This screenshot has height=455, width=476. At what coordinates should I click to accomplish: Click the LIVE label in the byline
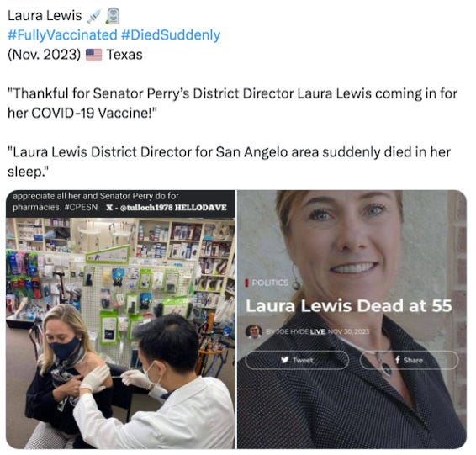[318, 331]
